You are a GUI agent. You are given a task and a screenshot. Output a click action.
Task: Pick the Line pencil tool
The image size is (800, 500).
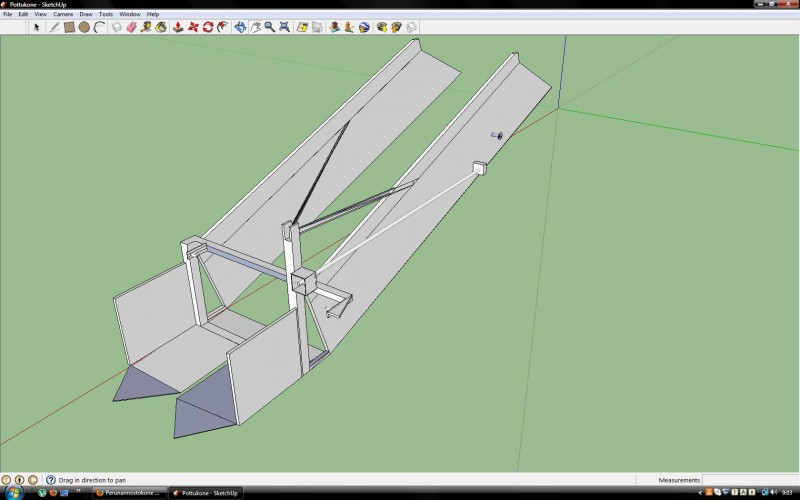pos(54,27)
